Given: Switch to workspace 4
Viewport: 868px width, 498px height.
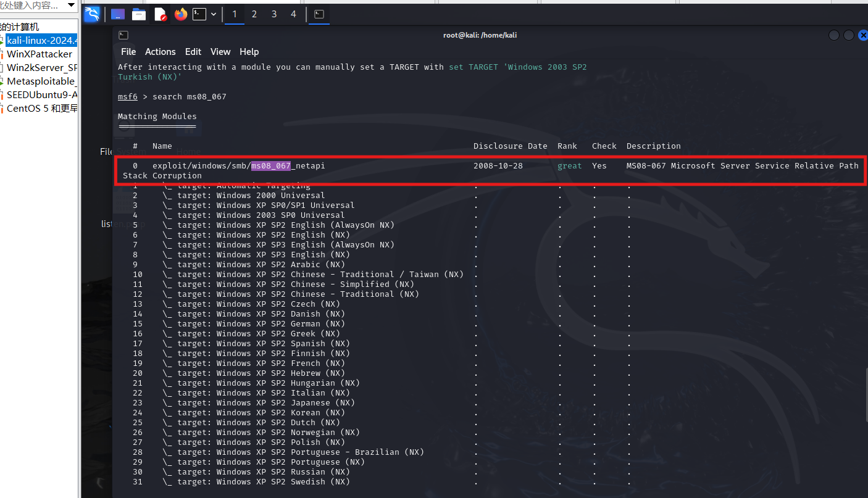Looking at the screenshot, I should coord(293,14).
